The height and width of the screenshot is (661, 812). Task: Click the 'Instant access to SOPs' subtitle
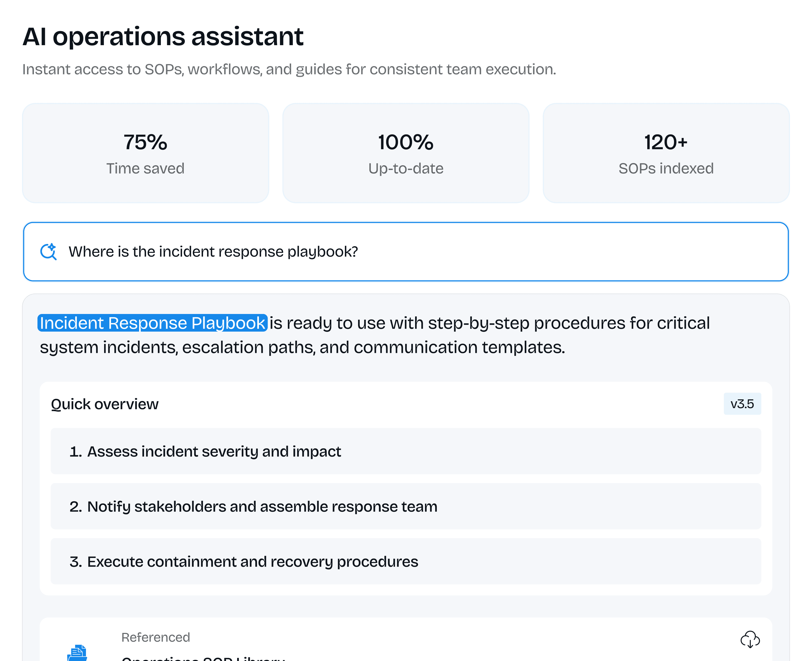pos(289,69)
